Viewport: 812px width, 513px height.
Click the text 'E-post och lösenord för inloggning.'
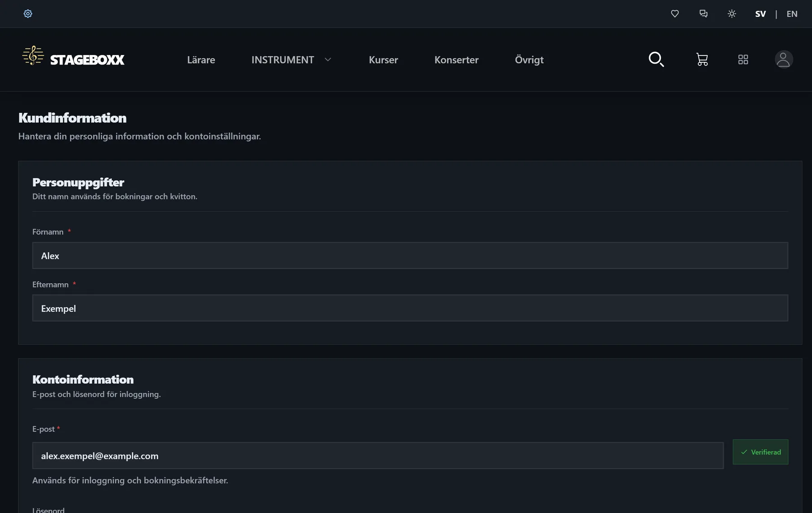(x=97, y=394)
